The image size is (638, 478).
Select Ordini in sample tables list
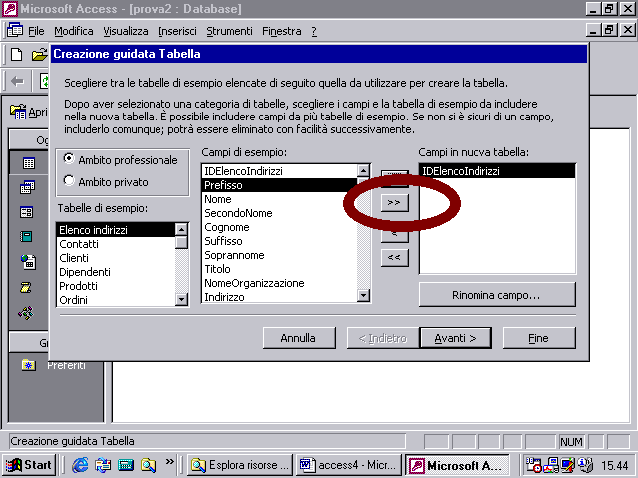pyautogui.click(x=116, y=300)
